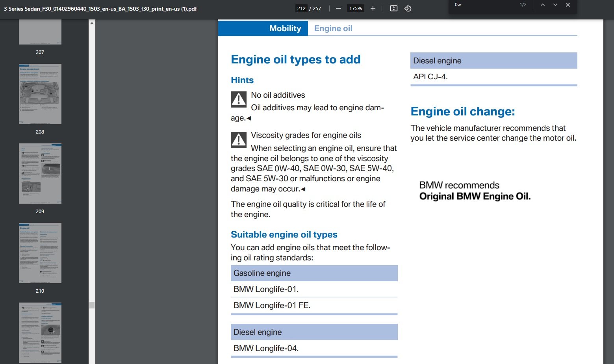Image resolution: width=614 pixels, height=364 pixels.
Task: Click the warning icon beside 'Viscosity grades'
Action: point(239,140)
